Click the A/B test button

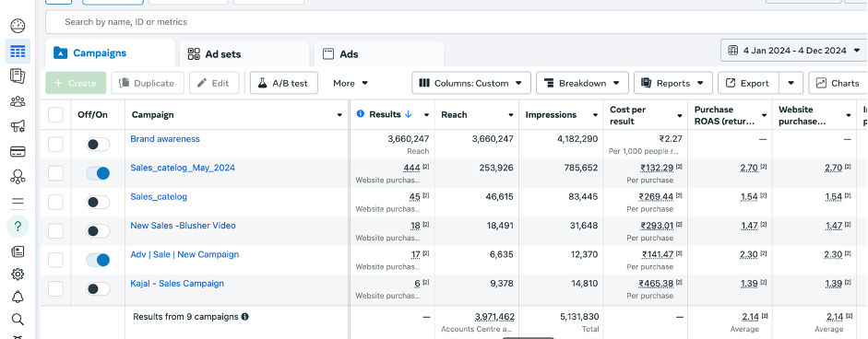click(284, 83)
